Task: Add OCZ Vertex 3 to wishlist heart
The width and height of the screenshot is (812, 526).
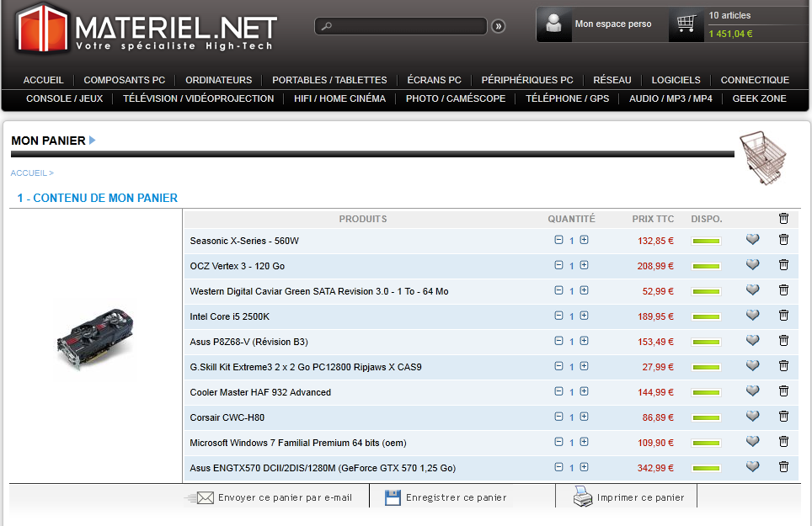Action: (x=752, y=265)
